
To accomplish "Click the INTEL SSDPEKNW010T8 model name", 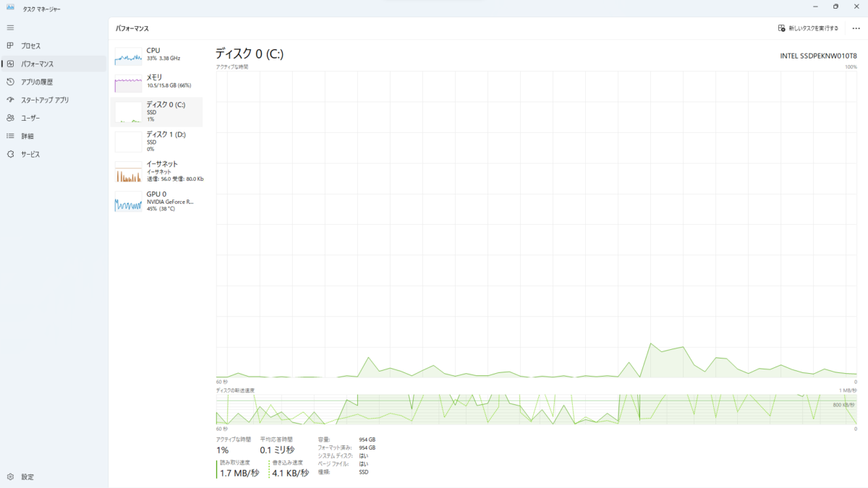I will pyautogui.click(x=818, y=56).
